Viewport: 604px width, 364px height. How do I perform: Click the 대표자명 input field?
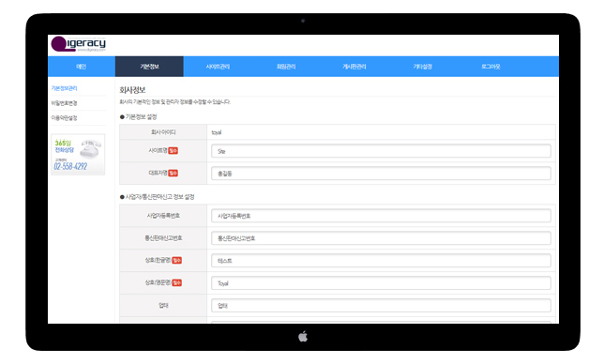[381, 174]
